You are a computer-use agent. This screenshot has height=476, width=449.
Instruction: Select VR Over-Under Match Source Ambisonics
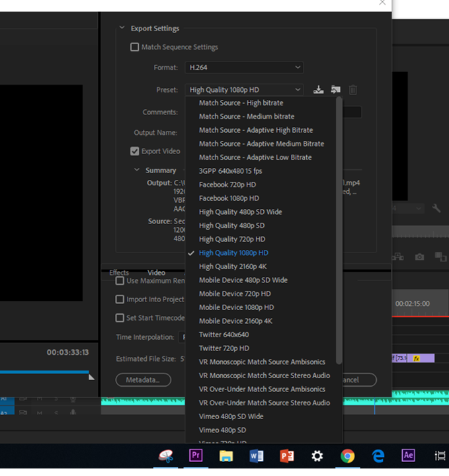(x=263, y=389)
